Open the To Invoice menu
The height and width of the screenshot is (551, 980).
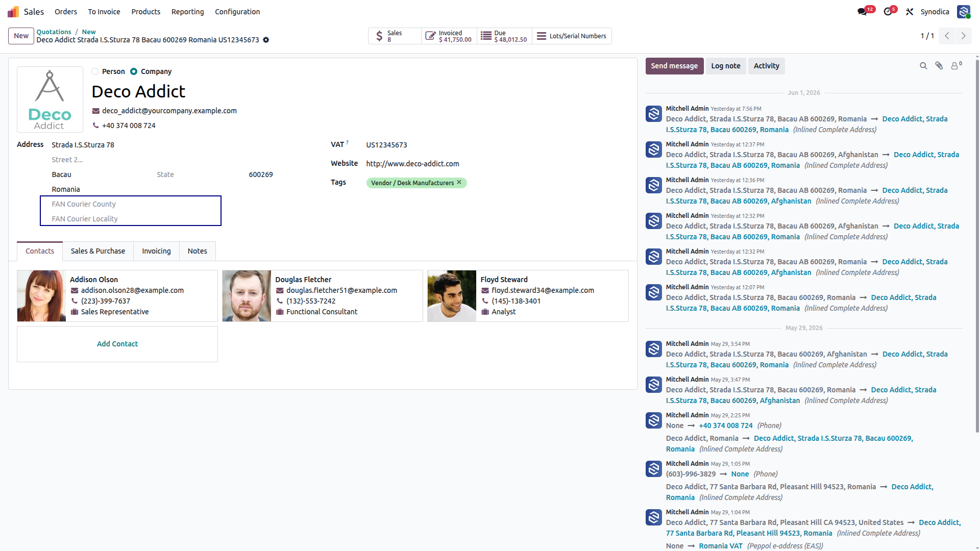(104, 12)
